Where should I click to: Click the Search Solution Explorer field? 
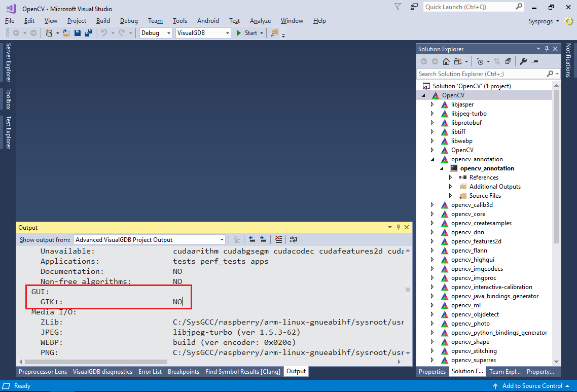pyautogui.click(x=481, y=74)
